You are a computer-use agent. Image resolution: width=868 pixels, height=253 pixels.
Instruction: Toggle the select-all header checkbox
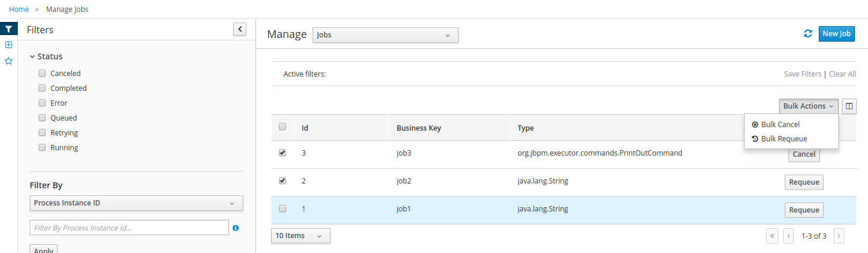[x=282, y=126]
